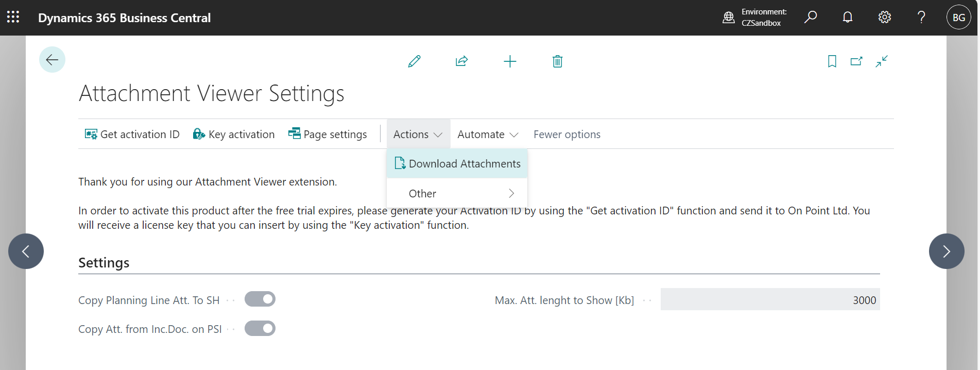Click the trash can delete icon
This screenshot has width=980, height=370.
pyautogui.click(x=557, y=61)
